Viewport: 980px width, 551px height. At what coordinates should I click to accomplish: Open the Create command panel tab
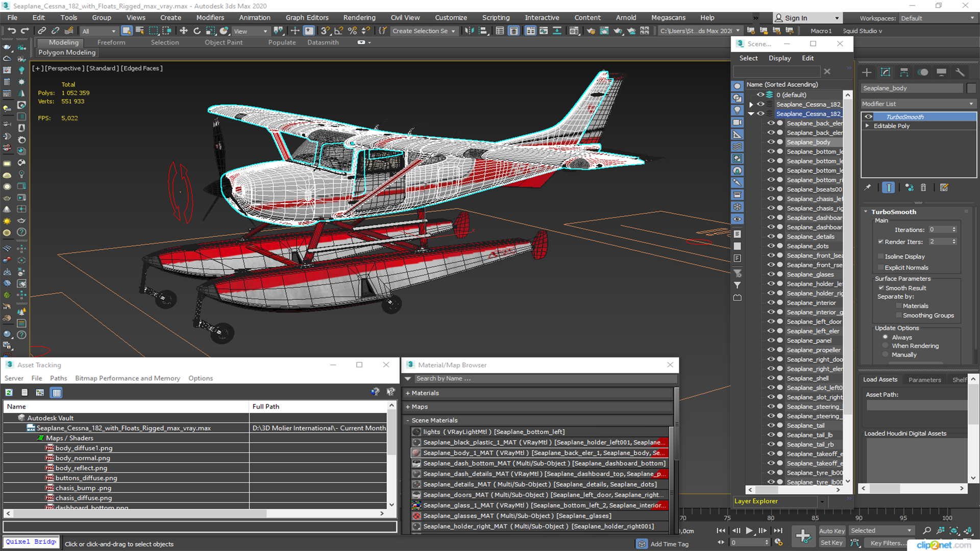tap(867, 72)
